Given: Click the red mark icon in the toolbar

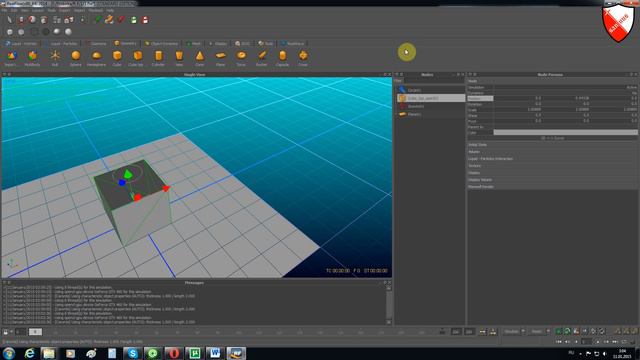Looking at the screenshot, I should click(x=121, y=20).
